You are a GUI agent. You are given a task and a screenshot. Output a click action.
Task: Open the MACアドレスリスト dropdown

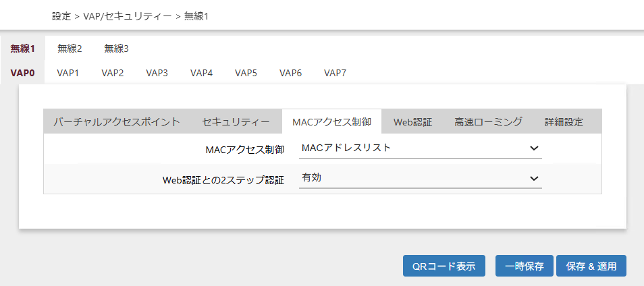tap(420, 148)
